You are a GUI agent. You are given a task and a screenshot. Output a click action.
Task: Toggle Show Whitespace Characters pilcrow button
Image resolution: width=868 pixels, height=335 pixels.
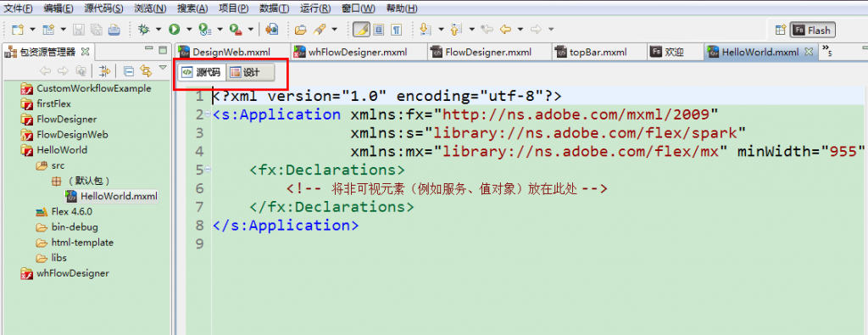pyautogui.click(x=397, y=30)
